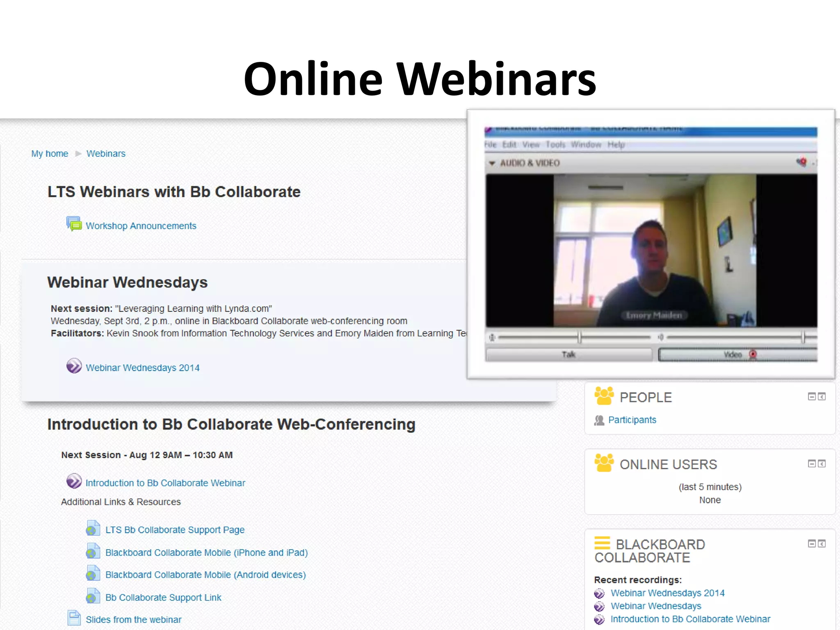This screenshot has width=840, height=630.
Task: Open Webinar Wednesdays recent recording
Action: pos(656,606)
